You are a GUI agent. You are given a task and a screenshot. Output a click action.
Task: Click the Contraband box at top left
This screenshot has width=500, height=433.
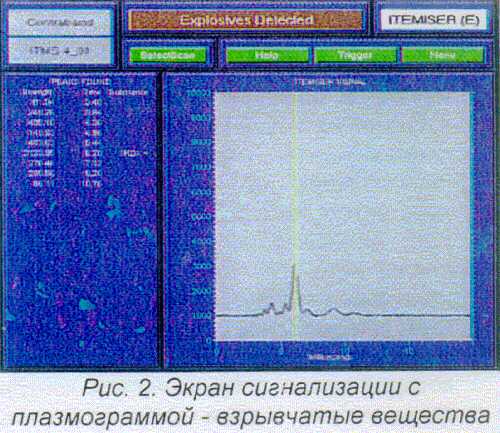tap(60, 22)
